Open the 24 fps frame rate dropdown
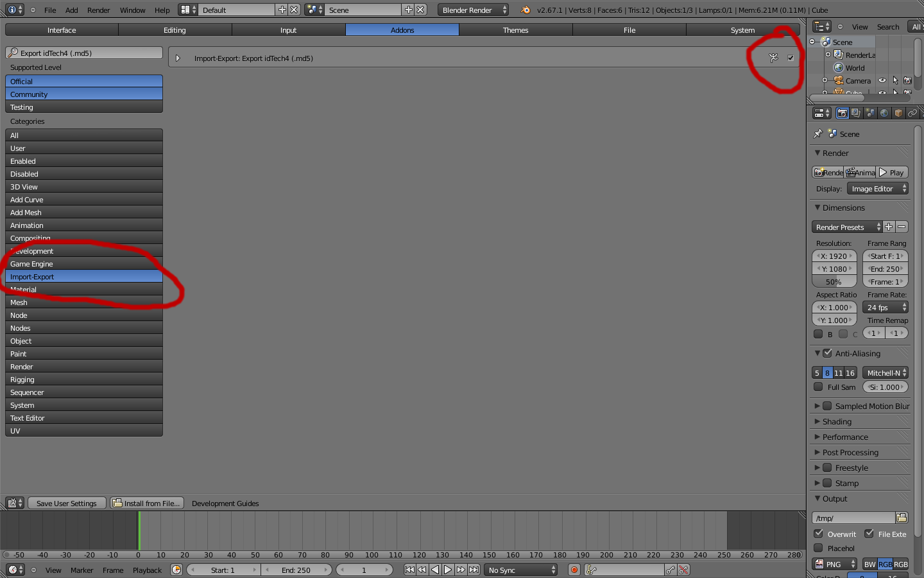Image resolution: width=924 pixels, height=578 pixels. pyautogui.click(x=886, y=307)
